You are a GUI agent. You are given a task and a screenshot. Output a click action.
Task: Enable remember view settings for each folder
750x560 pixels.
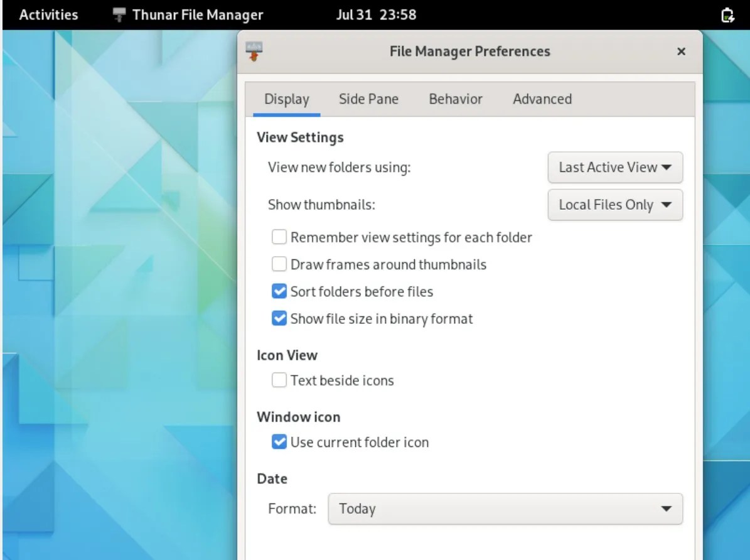pyautogui.click(x=279, y=237)
